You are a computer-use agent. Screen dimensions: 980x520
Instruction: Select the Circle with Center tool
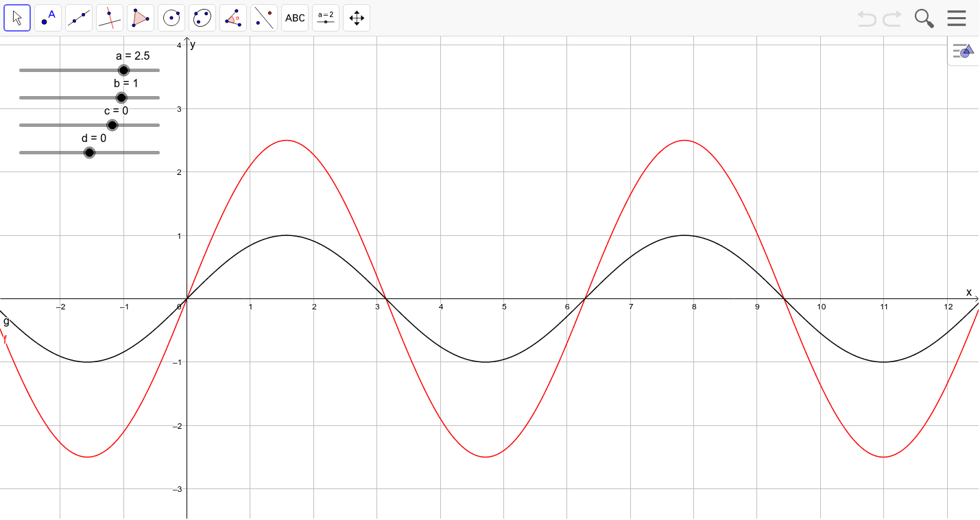pyautogui.click(x=171, y=18)
